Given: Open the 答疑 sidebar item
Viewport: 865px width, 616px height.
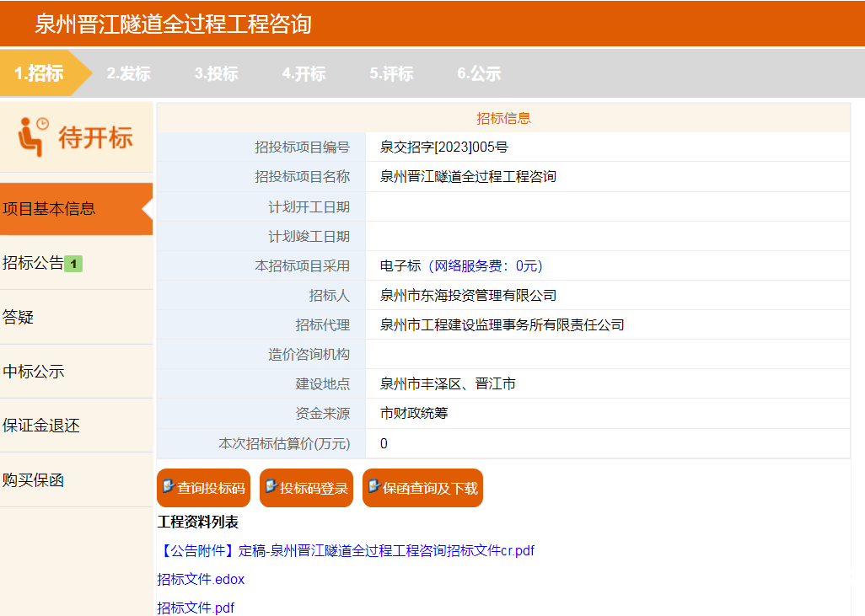Looking at the screenshot, I should pos(76,317).
